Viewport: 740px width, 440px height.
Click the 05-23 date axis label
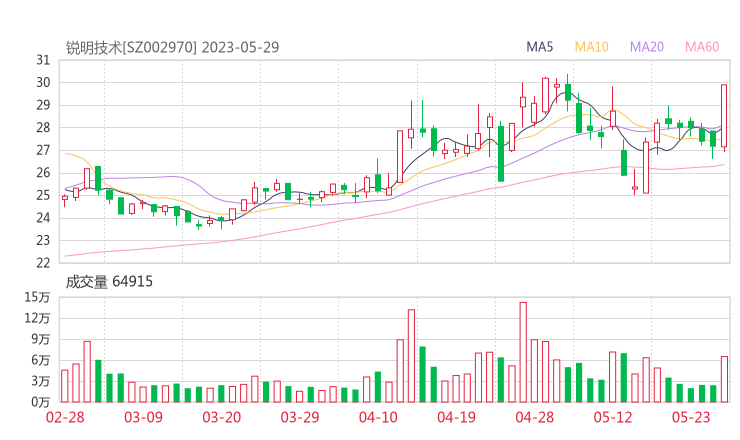691,417
